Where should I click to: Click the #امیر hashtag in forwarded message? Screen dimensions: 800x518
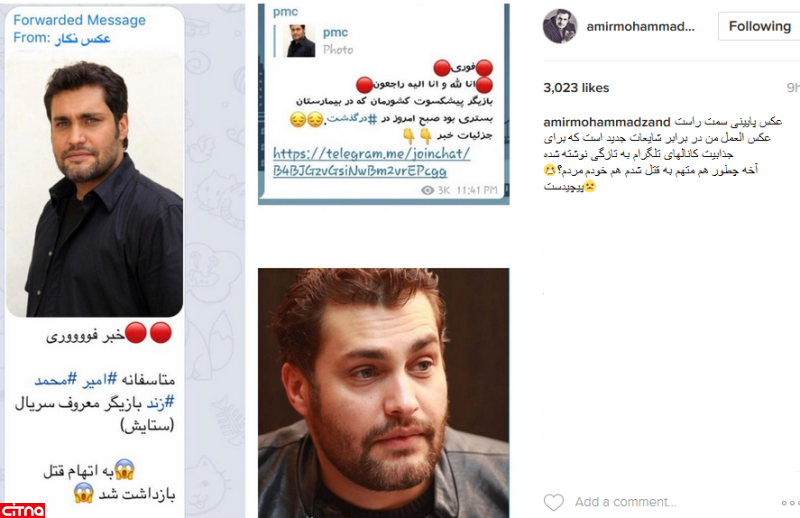[99, 379]
